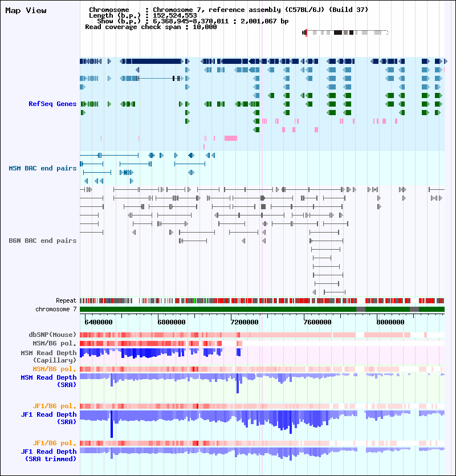Viewport: 456px width, 476px height.
Task: Click the Repeat track label
Action: coord(66,300)
